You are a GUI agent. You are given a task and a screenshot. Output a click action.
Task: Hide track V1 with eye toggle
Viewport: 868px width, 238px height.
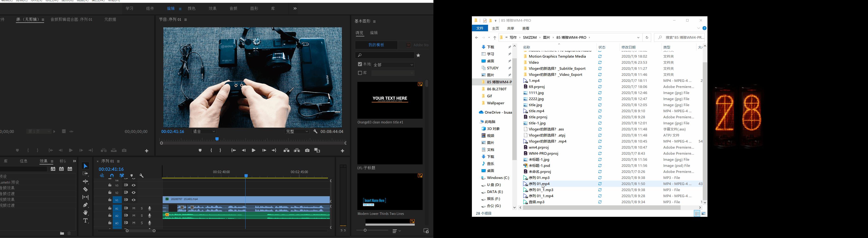point(134,200)
